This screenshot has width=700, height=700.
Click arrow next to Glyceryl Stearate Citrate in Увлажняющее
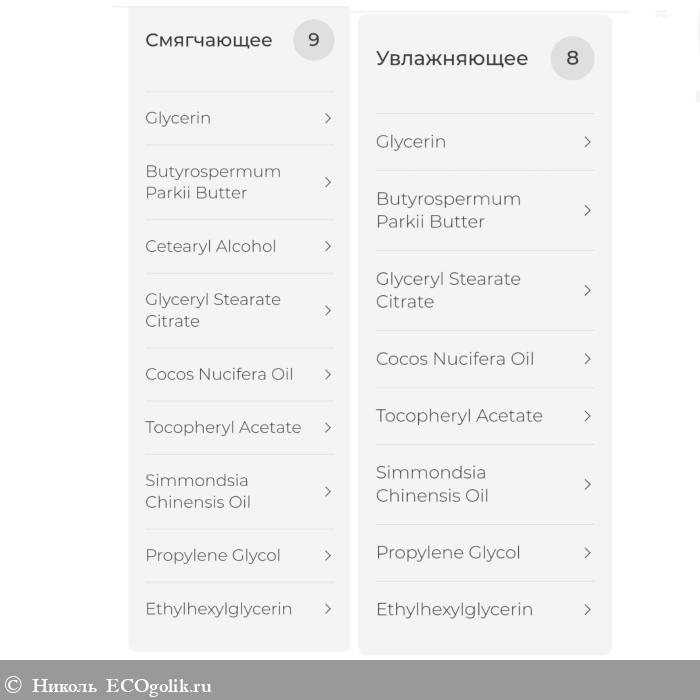tap(587, 290)
